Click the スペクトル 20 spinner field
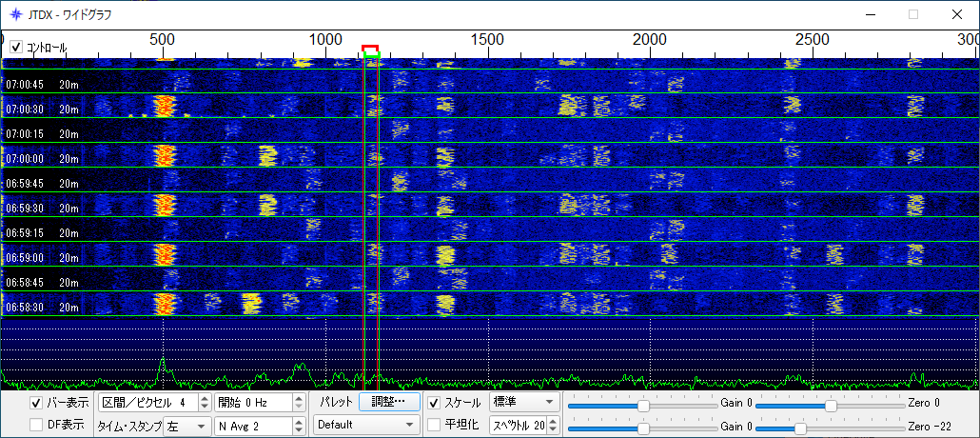 (x=519, y=425)
